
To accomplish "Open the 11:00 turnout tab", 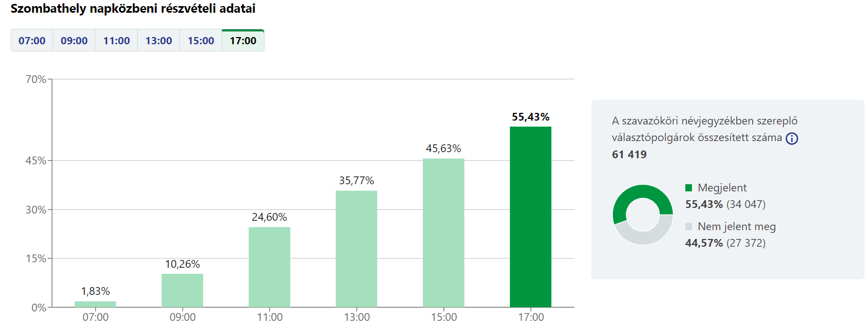I will pyautogui.click(x=116, y=41).
